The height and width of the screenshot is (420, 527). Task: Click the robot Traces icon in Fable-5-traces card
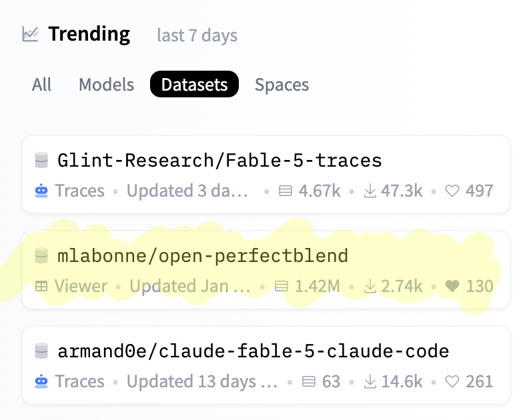[41, 191]
